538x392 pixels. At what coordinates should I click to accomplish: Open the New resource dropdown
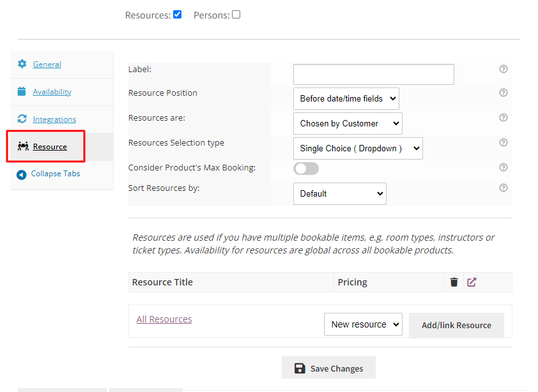pos(363,324)
